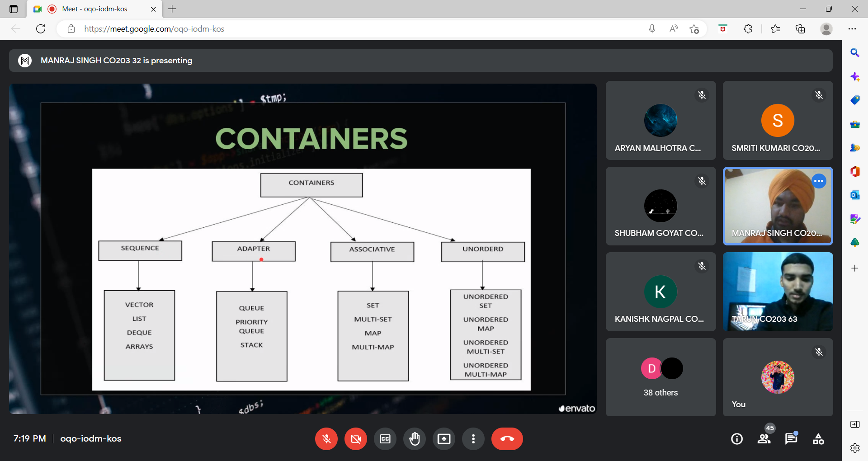868x461 pixels.
Task: Raise hand in the meeting
Action: coord(415,439)
